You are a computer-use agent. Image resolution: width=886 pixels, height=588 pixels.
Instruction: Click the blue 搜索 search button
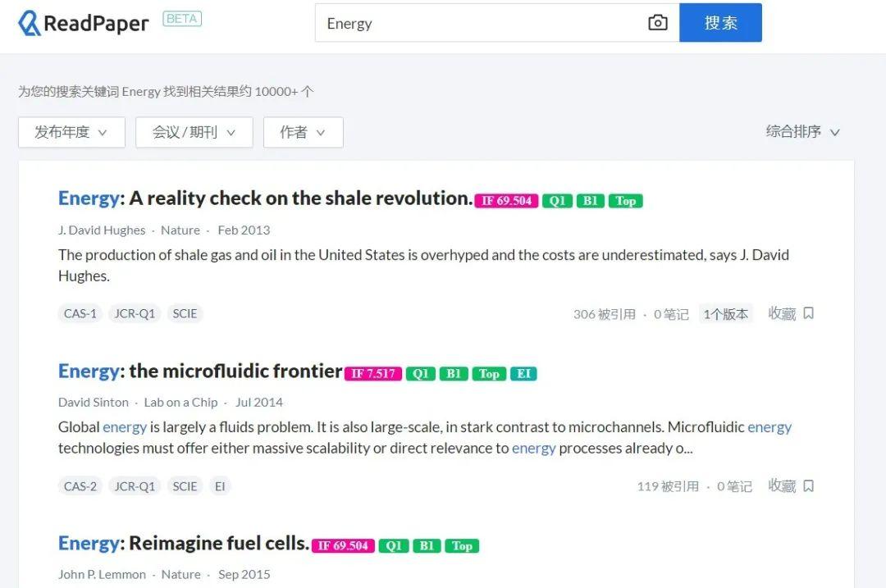(720, 23)
